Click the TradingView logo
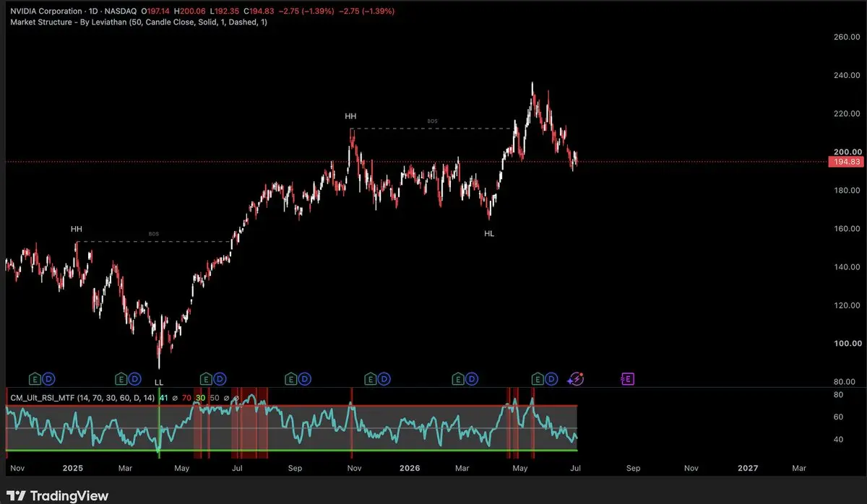 (x=57, y=496)
